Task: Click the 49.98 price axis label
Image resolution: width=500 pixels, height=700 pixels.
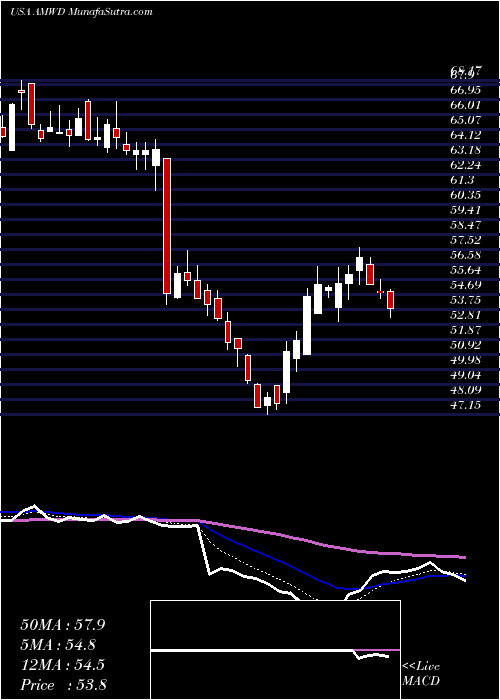Action: coord(466,360)
